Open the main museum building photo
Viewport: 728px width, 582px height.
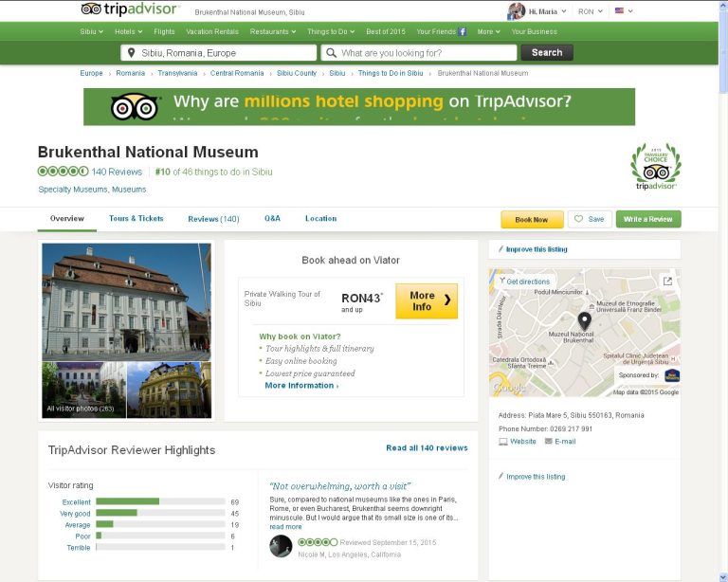click(126, 301)
